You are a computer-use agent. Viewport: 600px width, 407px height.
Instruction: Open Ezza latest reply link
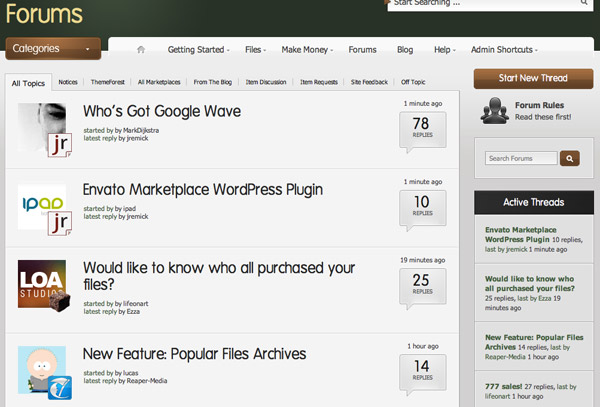point(133,312)
